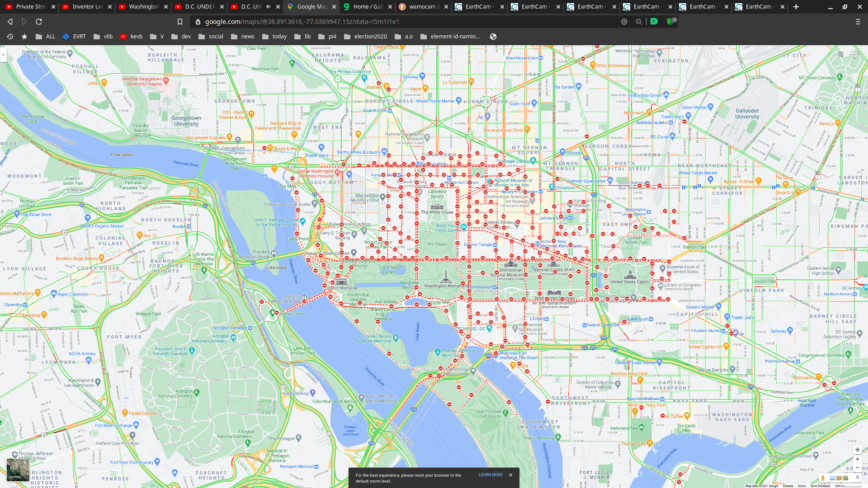Open the green note extension icon

(x=654, y=21)
